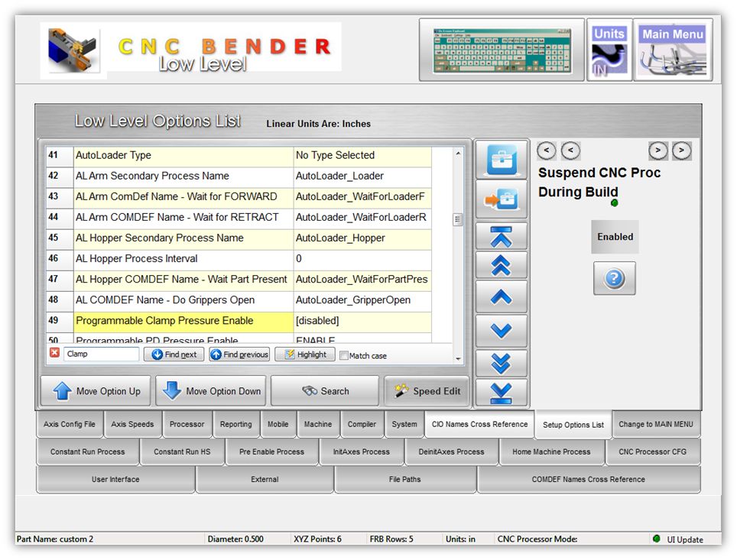
Task: Click the Speed Edit button
Action: coord(427,391)
